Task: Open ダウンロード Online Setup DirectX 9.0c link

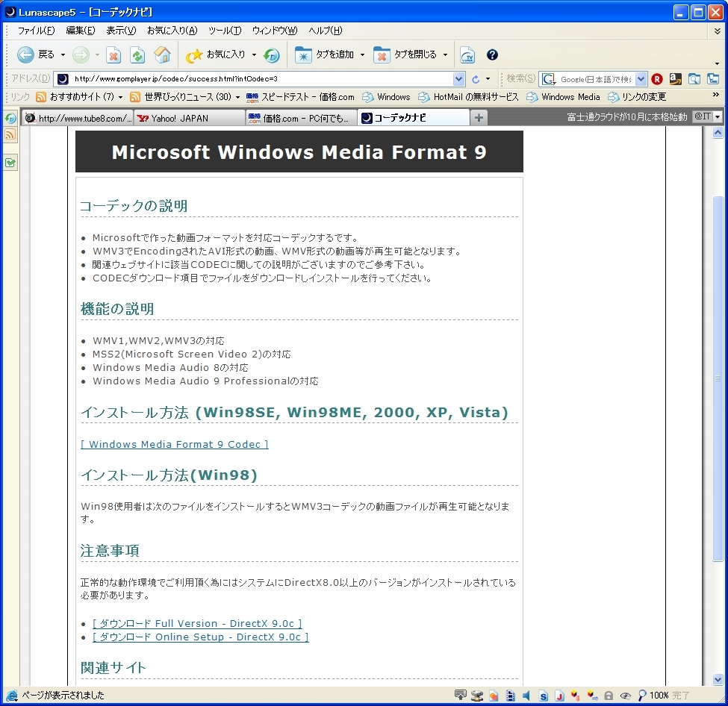Action: coord(201,637)
